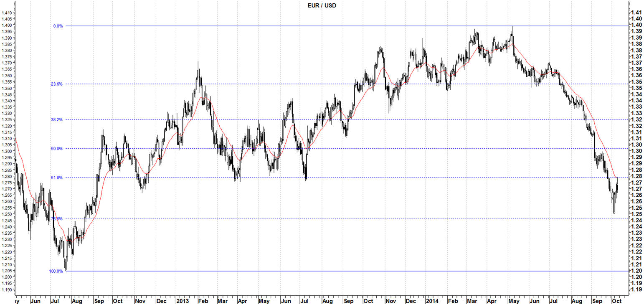
Task: Click the "1.350" left-axis price label
Action: (7, 88)
